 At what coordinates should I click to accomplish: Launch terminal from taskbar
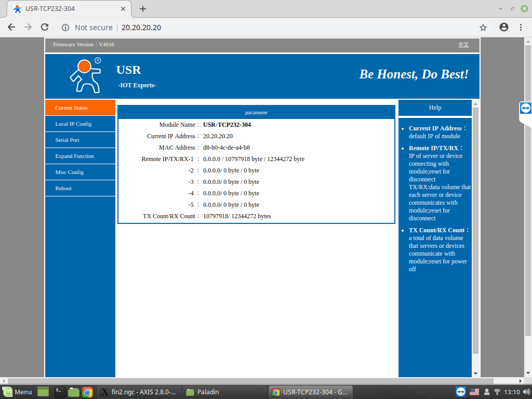click(60, 392)
